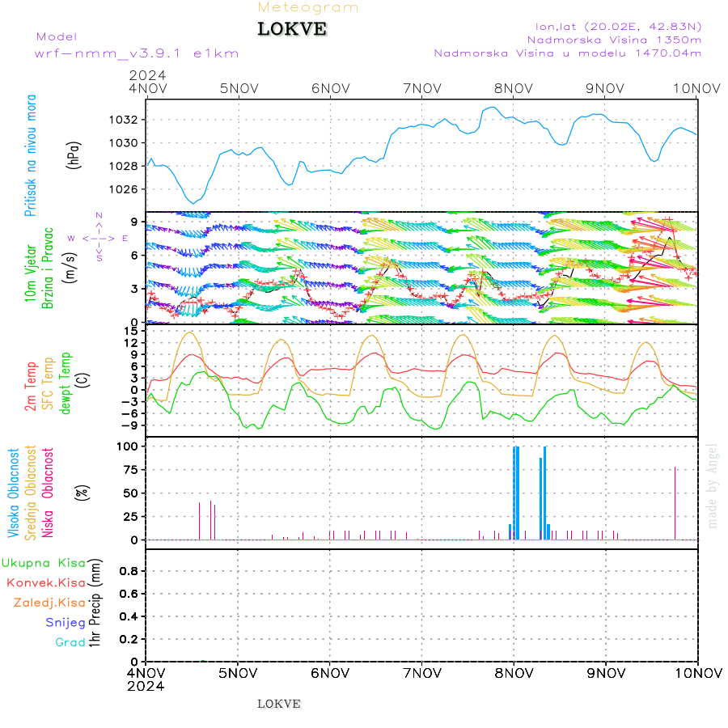Click the LOKVE title heading
This screenshot has width=728, height=728.
click(x=292, y=29)
